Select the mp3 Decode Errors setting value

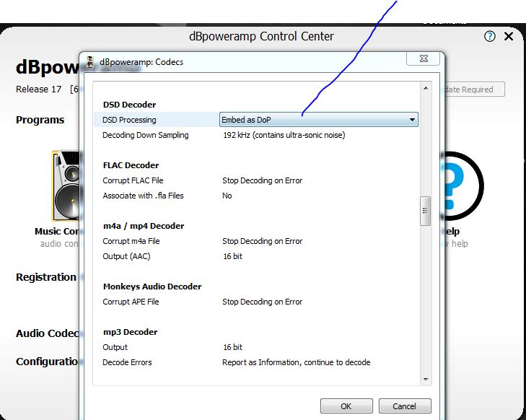[x=296, y=362]
